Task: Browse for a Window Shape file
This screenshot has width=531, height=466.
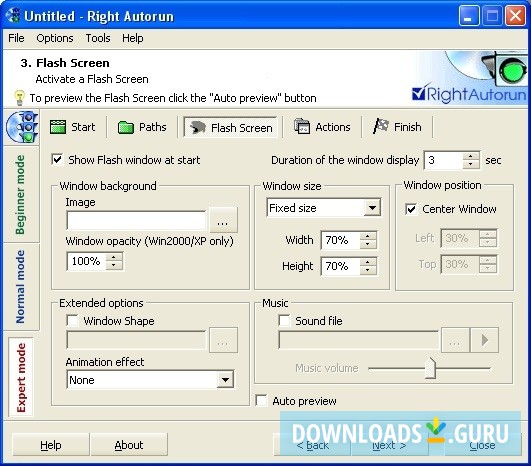Action: click(x=223, y=340)
